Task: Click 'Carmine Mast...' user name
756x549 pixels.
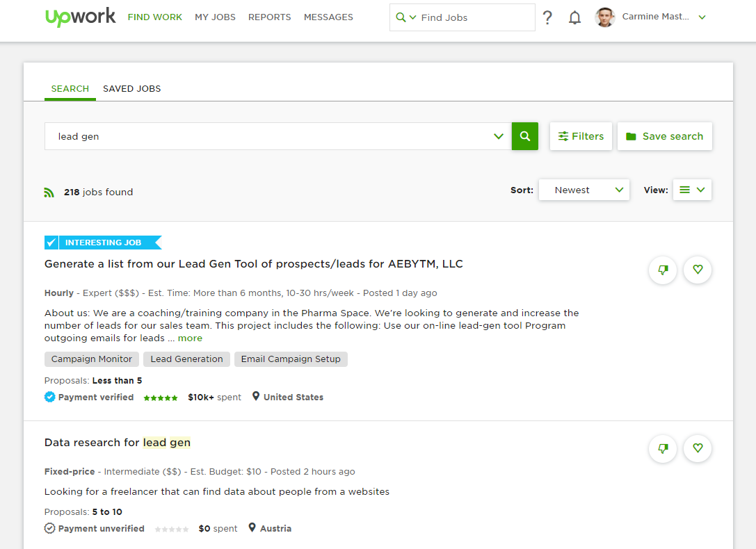Action: click(x=655, y=17)
